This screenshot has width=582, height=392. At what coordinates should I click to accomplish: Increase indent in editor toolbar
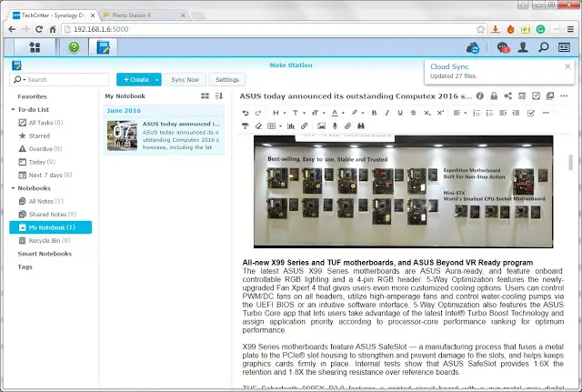click(x=516, y=113)
